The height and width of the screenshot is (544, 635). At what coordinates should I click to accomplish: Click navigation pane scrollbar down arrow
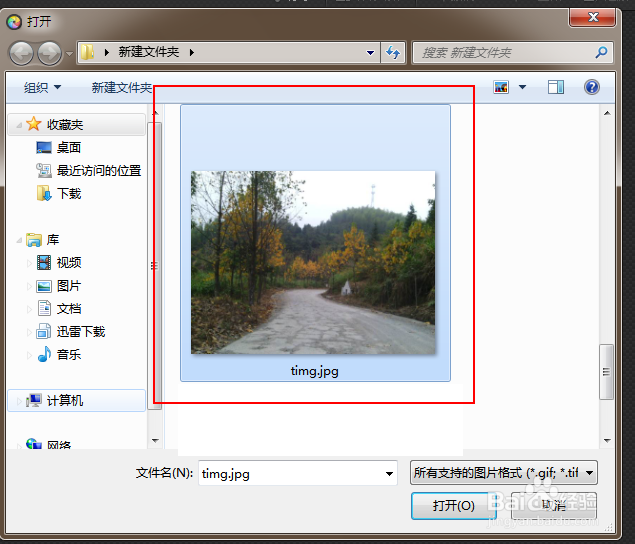(155, 440)
